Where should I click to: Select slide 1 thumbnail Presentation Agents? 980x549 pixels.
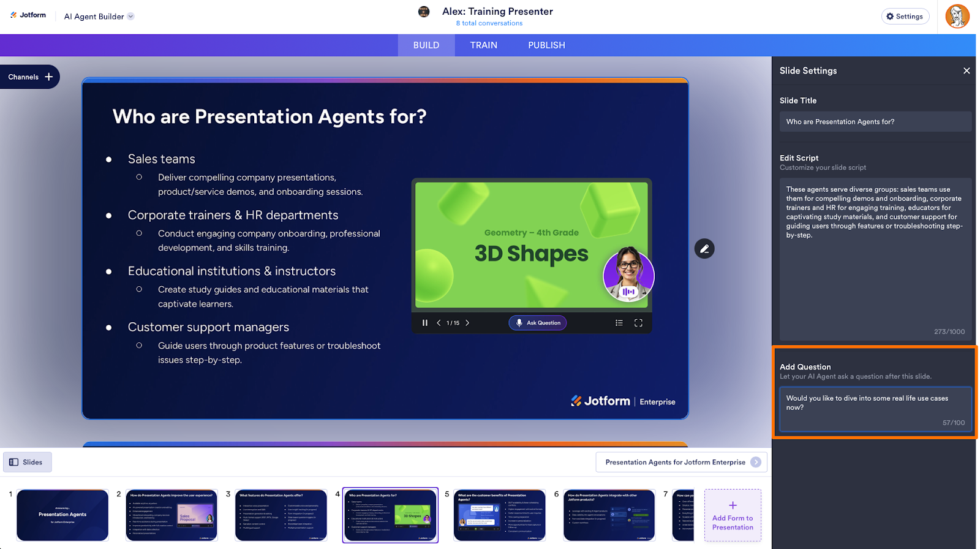coord(62,515)
